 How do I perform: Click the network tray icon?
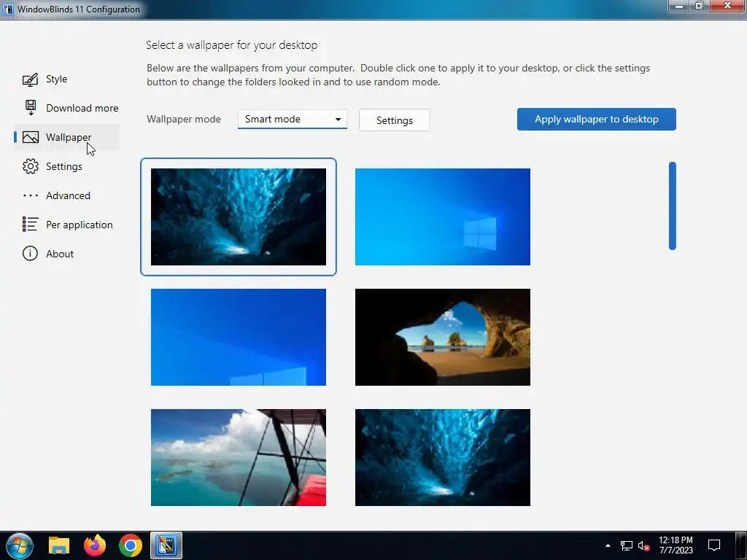click(626, 545)
